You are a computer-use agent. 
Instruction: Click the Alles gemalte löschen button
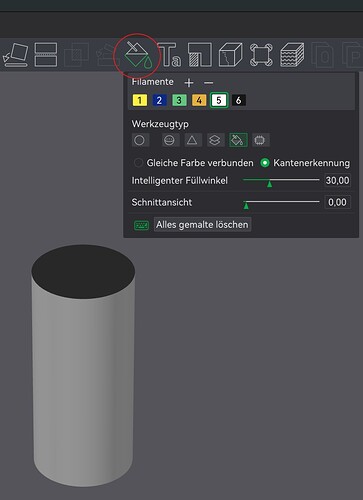[202, 225]
